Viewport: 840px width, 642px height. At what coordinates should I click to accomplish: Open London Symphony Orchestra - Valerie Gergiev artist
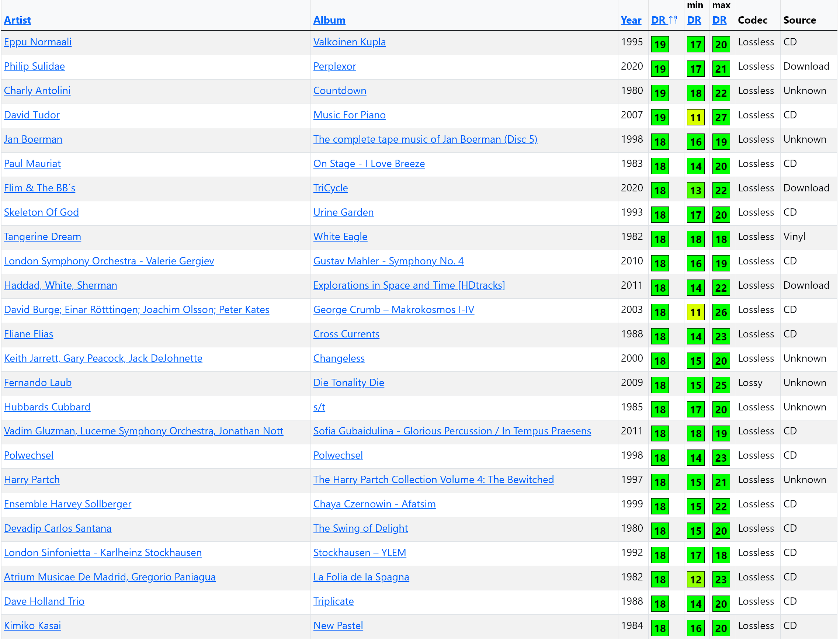[x=109, y=261]
